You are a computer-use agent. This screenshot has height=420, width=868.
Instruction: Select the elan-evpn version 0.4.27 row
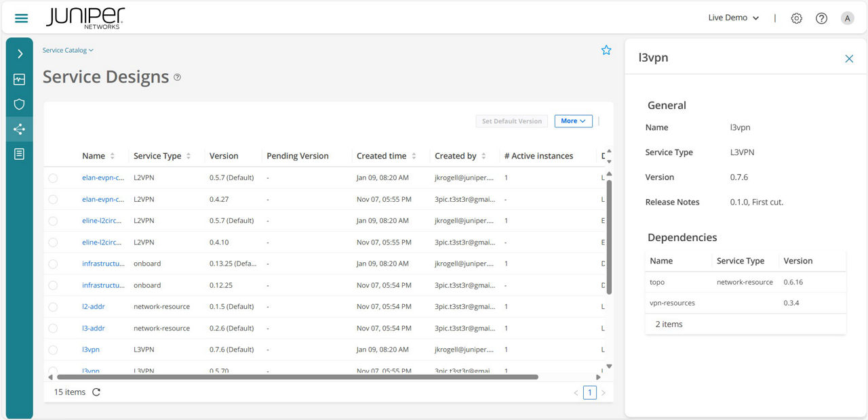(54, 198)
